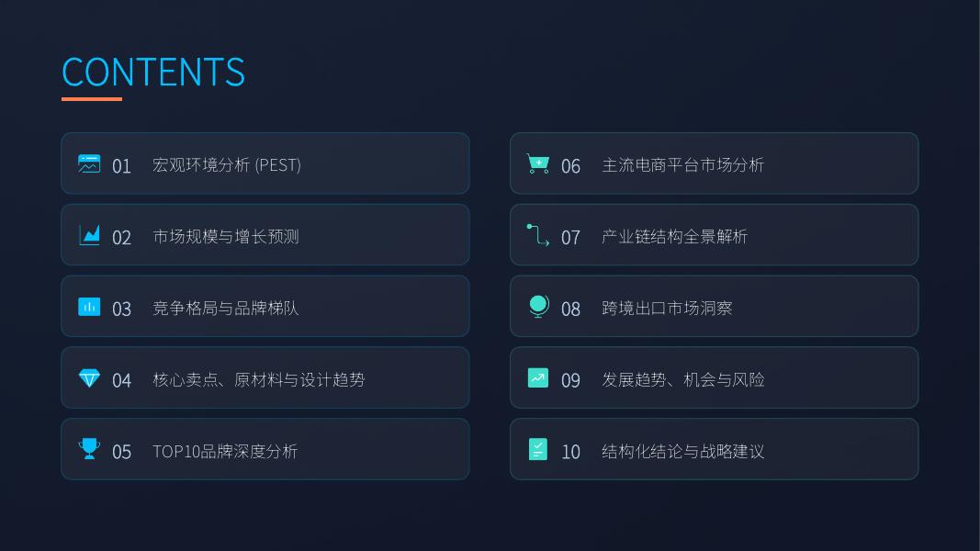The image size is (980, 551).
Task: Click the checklist document icon beside 10
Action: click(x=538, y=449)
